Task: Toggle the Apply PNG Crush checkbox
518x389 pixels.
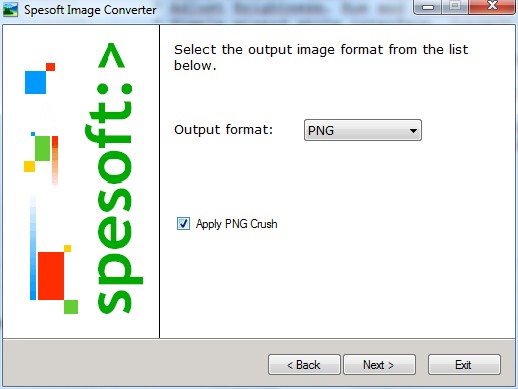Action: coord(183,224)
